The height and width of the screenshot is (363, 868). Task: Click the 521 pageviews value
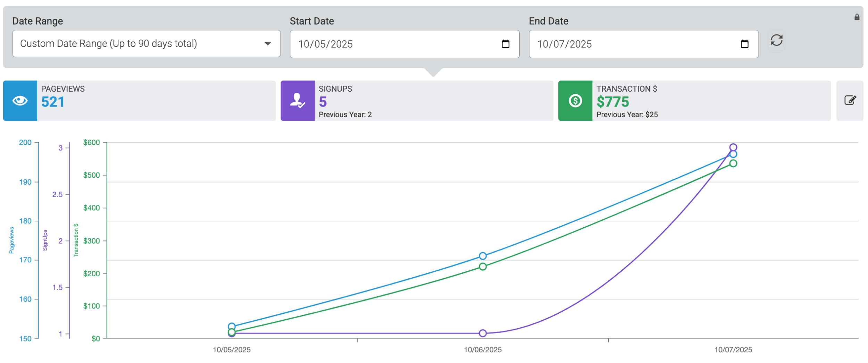pyautogui.click(x=53, y=102)
